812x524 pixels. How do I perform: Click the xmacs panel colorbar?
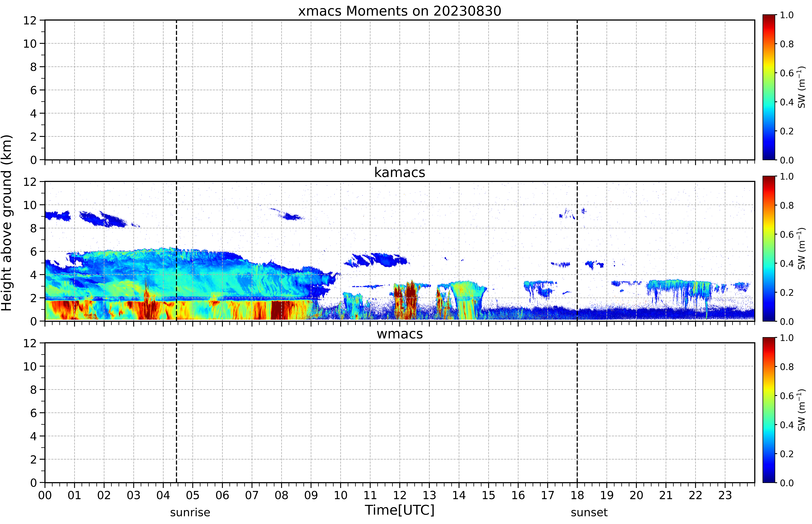pyautogui.click(x=769, y=87)
